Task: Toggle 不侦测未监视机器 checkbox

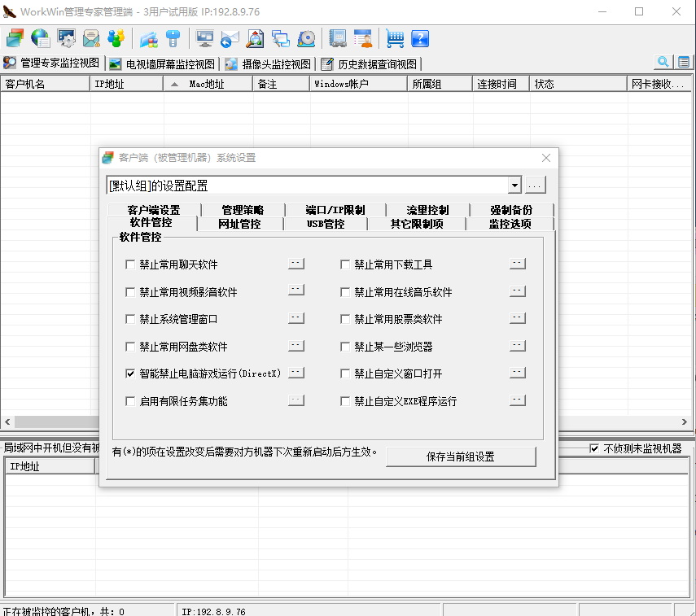Action: click(594, 448)
